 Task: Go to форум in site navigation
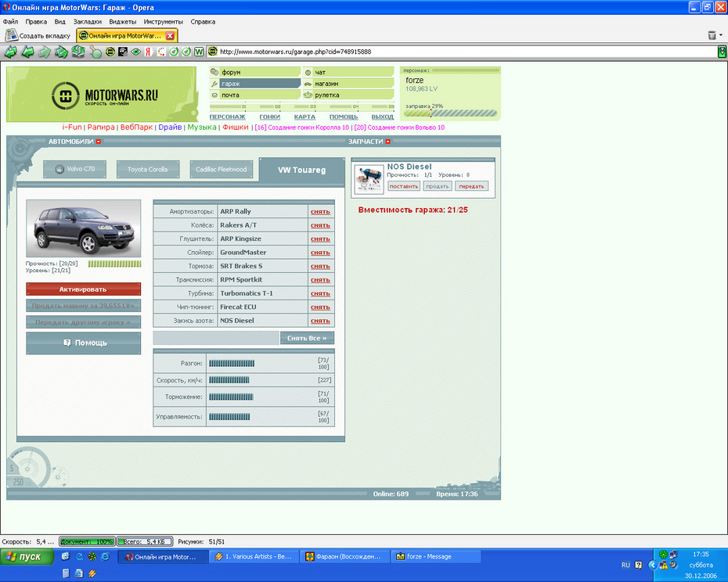point(255,72)
